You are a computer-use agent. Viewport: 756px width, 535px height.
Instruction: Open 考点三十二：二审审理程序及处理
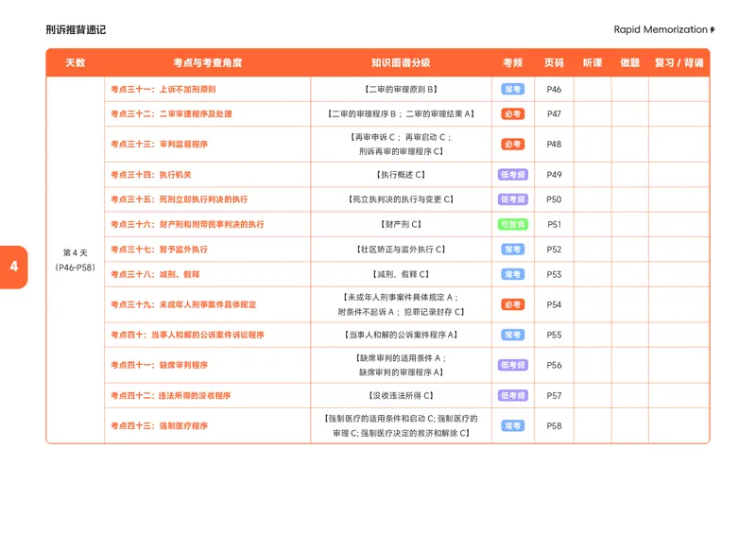tap(171, 113)
